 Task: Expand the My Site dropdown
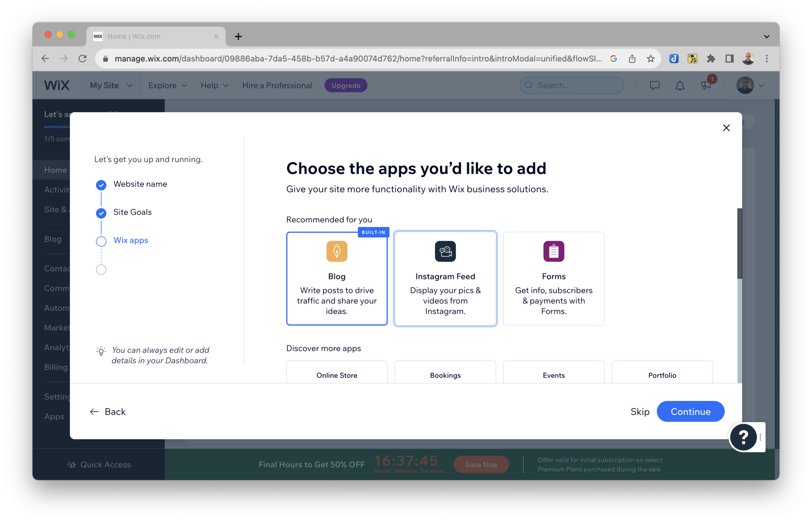tap(111, 85)
